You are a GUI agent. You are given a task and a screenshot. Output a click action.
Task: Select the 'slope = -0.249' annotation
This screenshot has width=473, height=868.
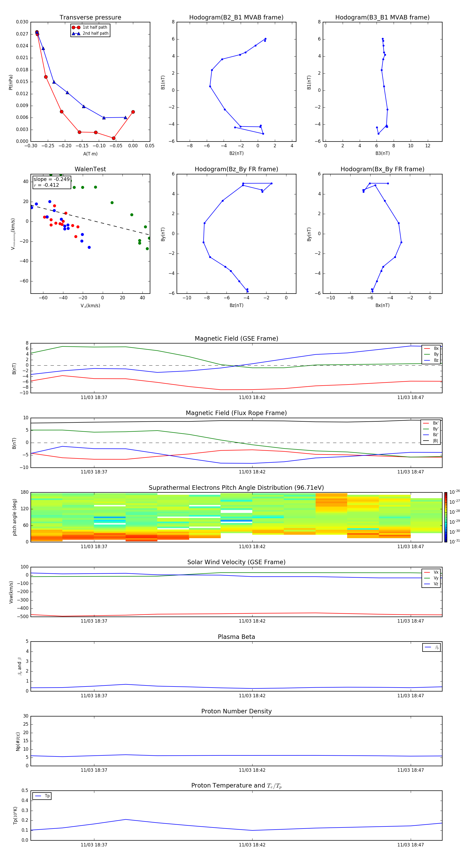click(52, 179)
